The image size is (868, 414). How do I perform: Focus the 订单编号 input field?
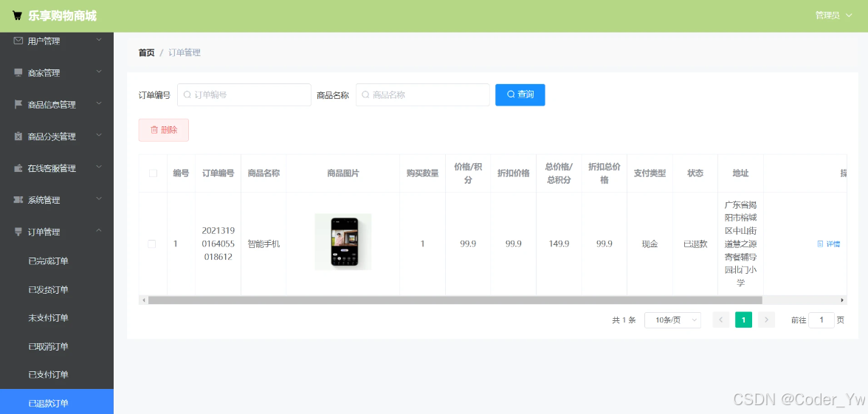point(244,94)
